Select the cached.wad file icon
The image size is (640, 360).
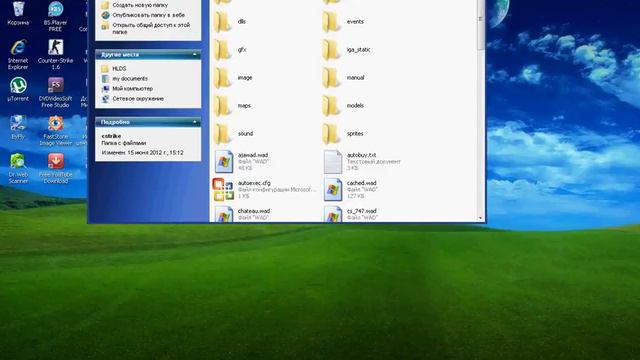pyautogui.click(x=333, y=189)
